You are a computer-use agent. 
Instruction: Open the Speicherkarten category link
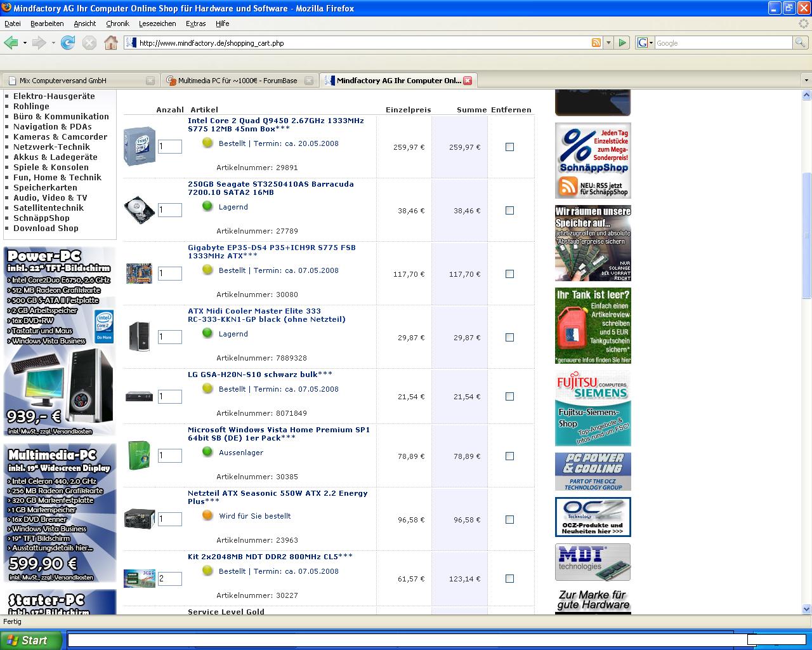click(x=45, y=187)
